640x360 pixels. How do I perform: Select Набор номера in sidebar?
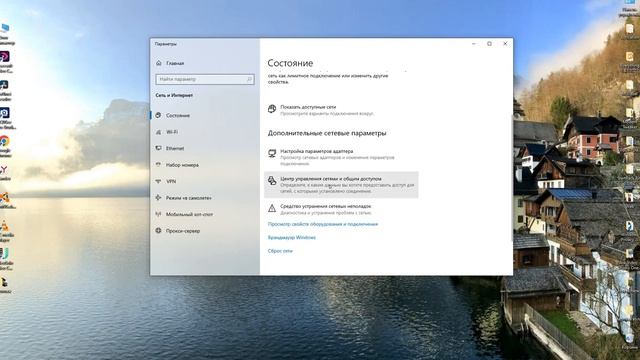click(x=177, y=165)
